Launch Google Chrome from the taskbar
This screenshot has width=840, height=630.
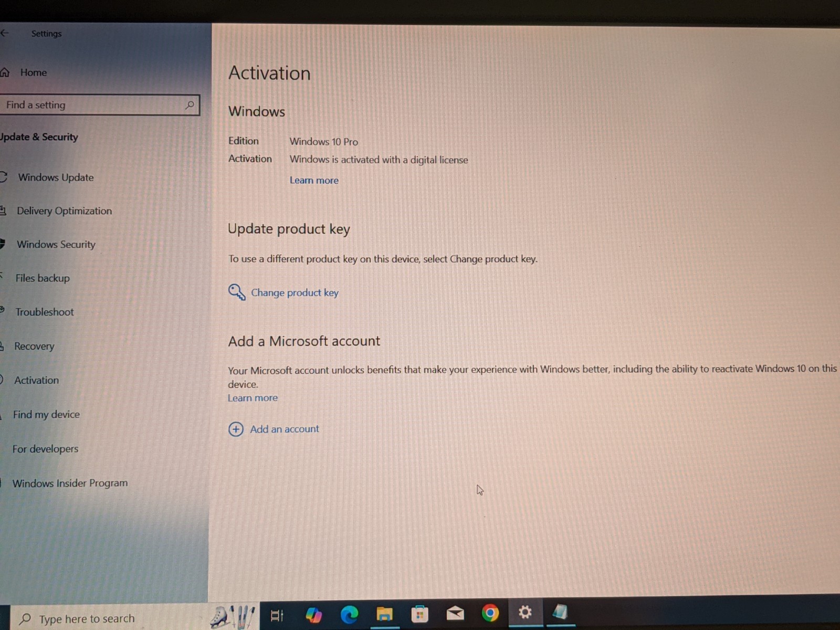click(x=490, y=613)
